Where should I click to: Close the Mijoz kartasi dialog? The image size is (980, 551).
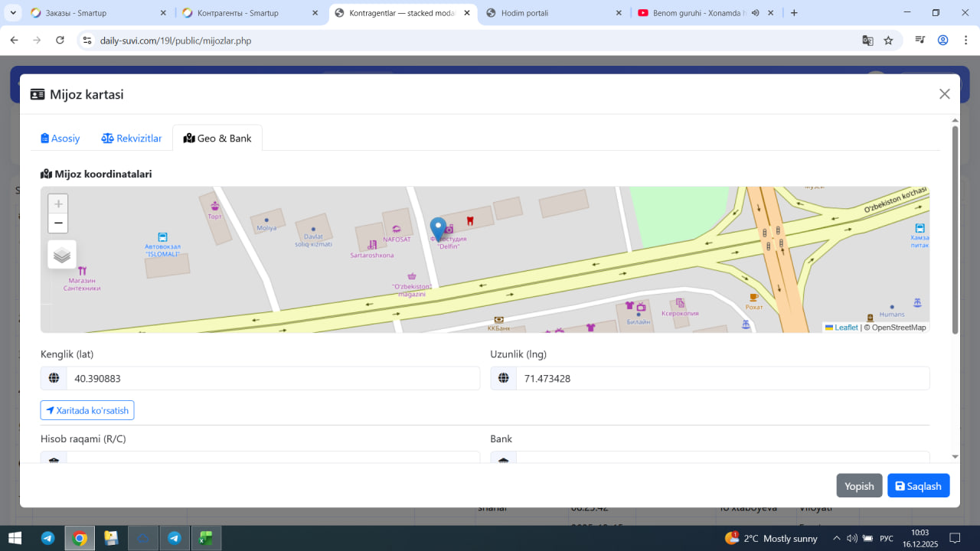(945, 94)
